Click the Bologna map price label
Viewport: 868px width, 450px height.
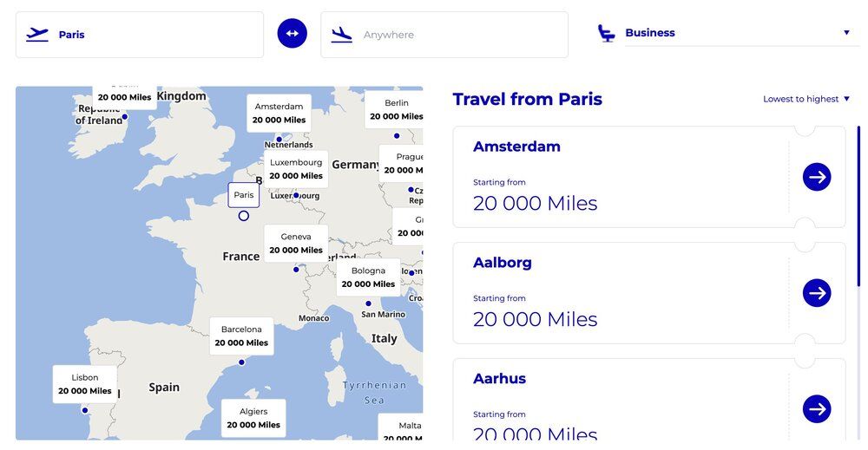(369, 277)
